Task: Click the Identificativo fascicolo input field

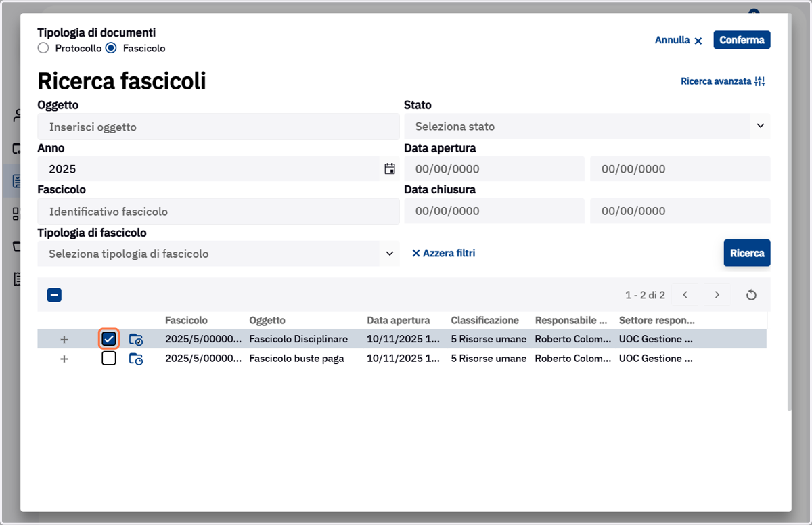Action: click(219, 212)
